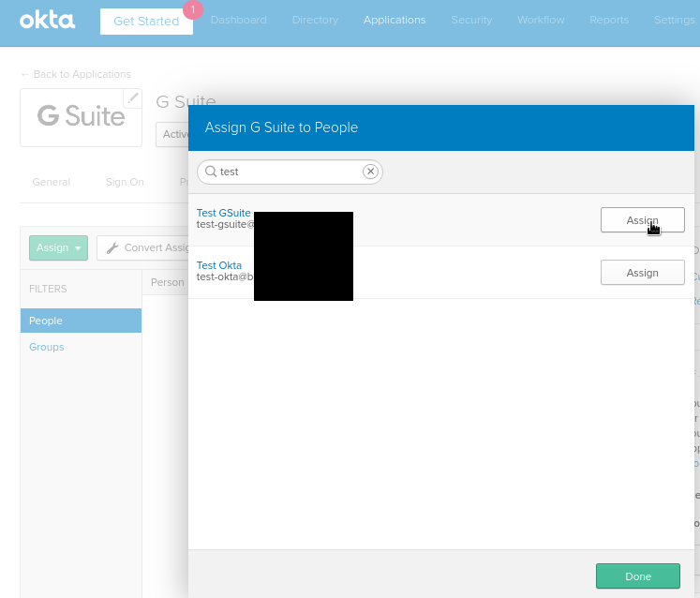The width and height of the screenshot is (700, 598).
Task: Select the Groups filter
Action: click(x=47, y=347)
